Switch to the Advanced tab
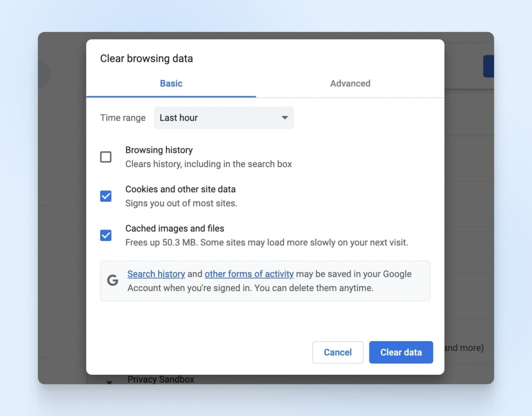The image size is (532, 416). (350, 84)
